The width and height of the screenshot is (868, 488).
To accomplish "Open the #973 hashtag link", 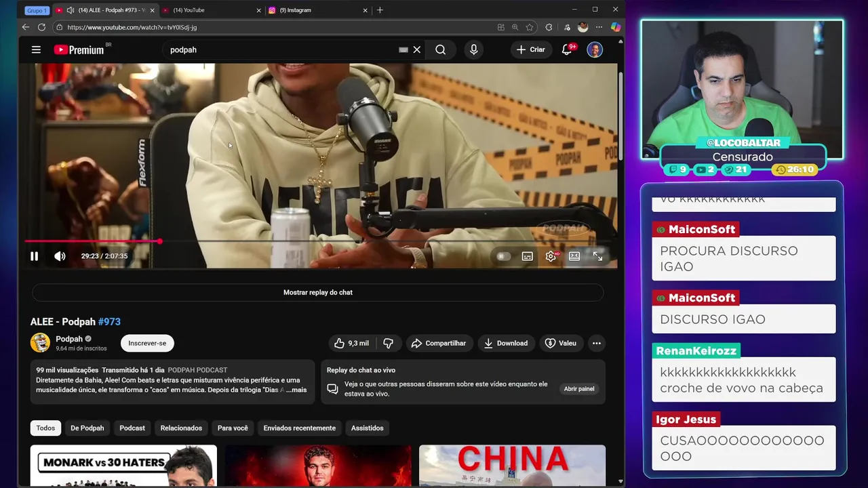I will (109, 322).
